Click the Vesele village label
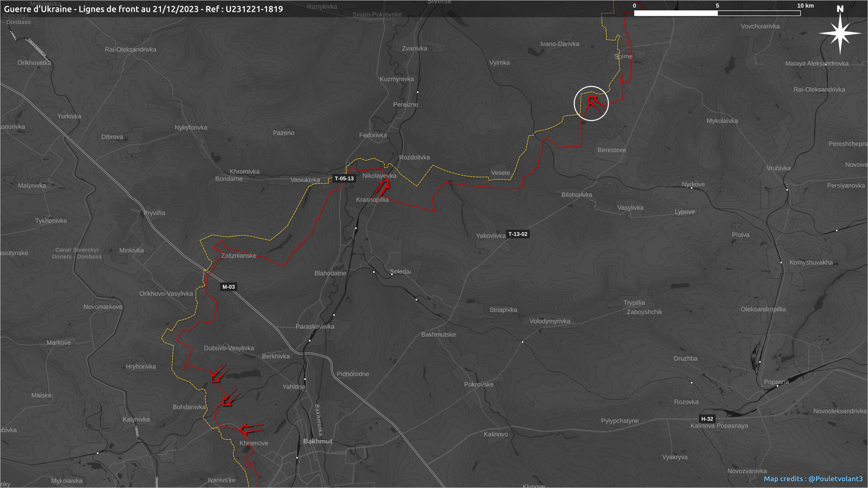This screenshot has width=868, height=488. point(500,173)
